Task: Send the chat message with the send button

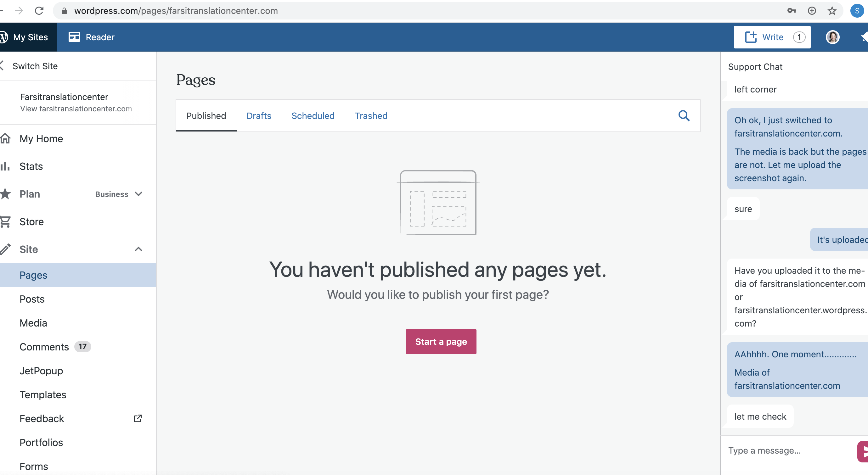Action: 863,451
